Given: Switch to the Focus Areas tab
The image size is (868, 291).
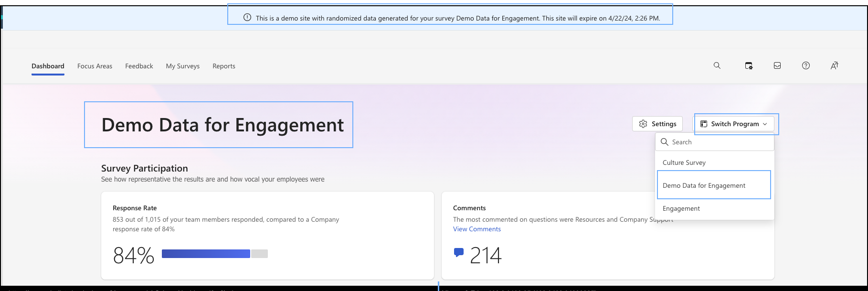Looking at the screenshot, I should (x=95, y=66).
